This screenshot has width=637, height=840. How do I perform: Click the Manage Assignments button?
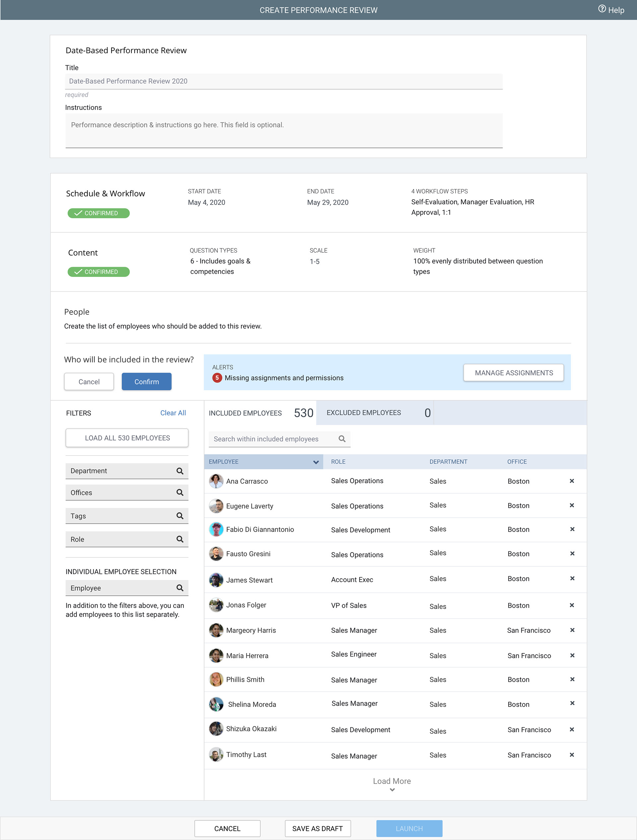pyautogui.click(x=513, y=372)
